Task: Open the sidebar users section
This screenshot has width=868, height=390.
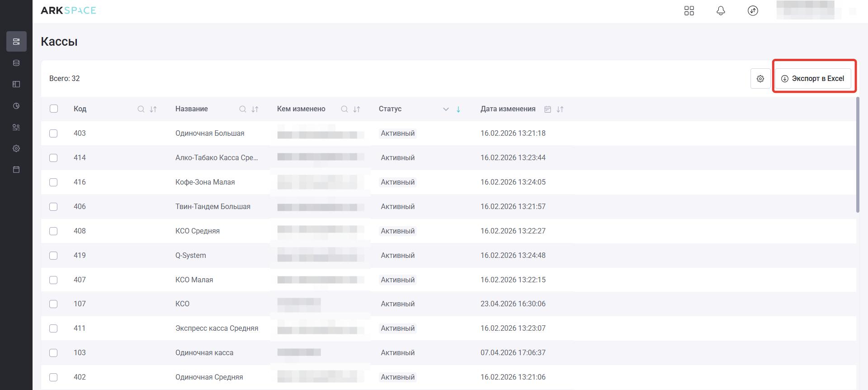Action: click(x=16, y=127)
